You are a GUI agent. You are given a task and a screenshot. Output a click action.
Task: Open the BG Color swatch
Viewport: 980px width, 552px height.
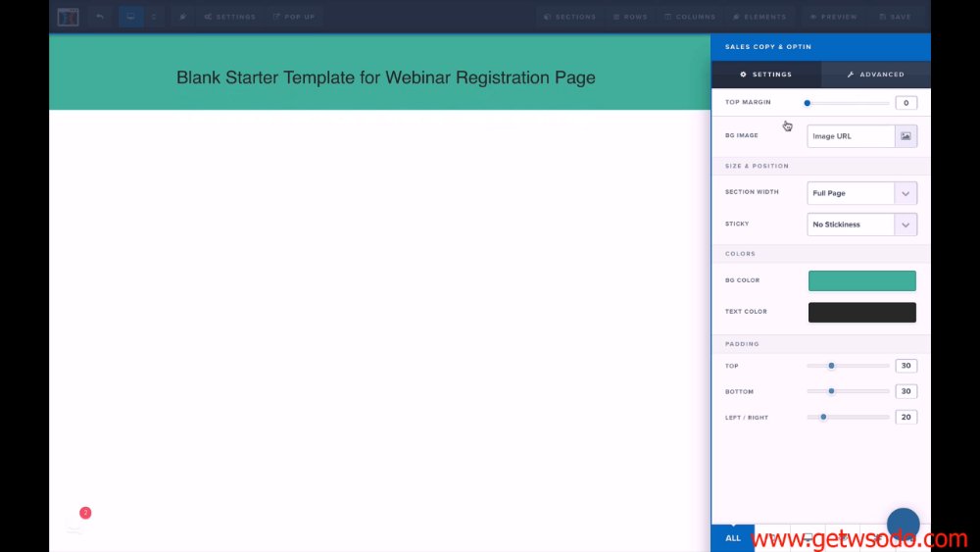coord(861,280)
